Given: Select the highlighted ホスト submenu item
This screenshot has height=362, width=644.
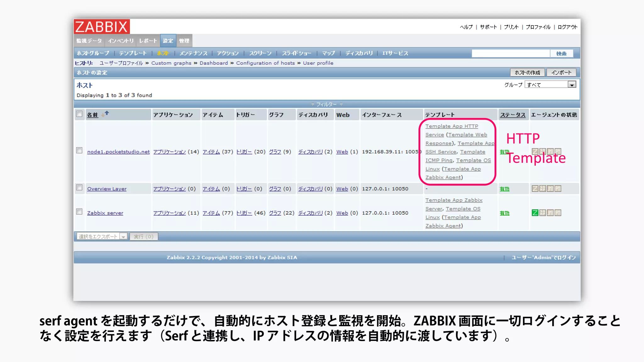Looking at the screenshot, I should [163, 53].
